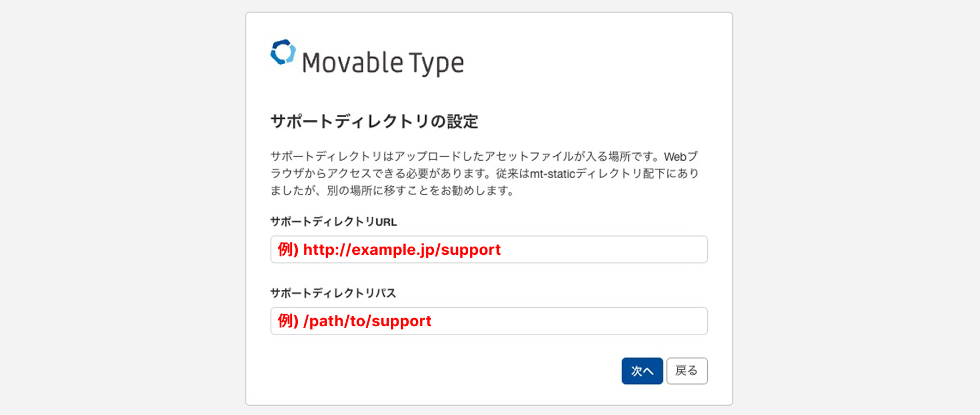
Task: Click the サポートディレクトリパス label
Action: pyautogui.click(x=333, y=293)
